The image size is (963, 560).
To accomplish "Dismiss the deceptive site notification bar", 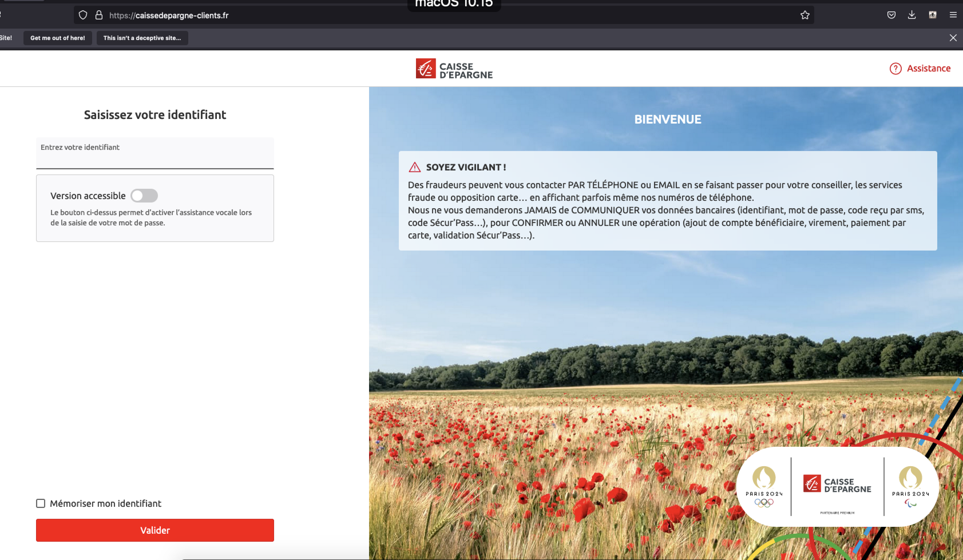I will pyautogui.click(x=953, y=38).
